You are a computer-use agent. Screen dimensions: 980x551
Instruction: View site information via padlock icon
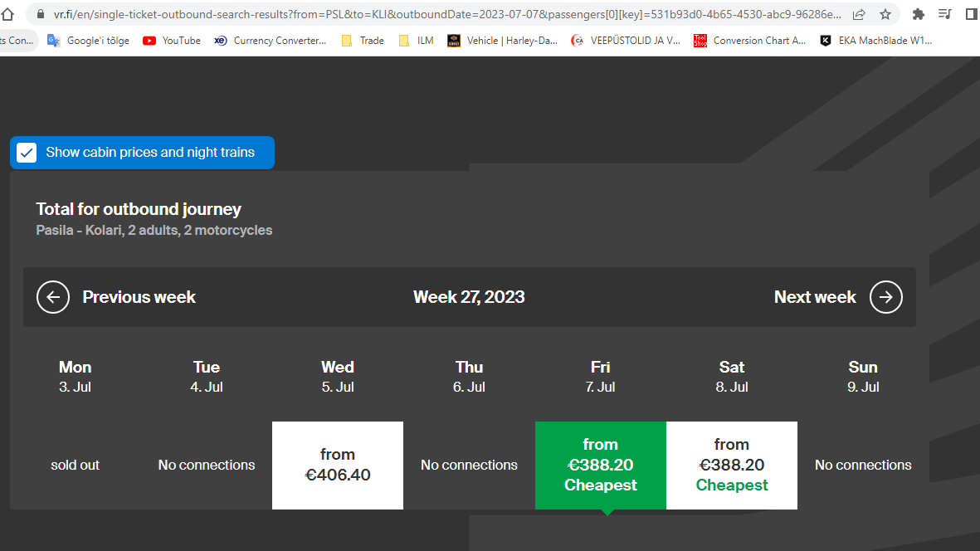tap(40, 14)
